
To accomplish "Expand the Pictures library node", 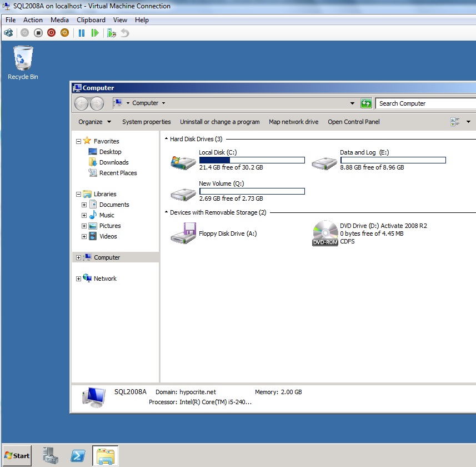I will point(84,226).
